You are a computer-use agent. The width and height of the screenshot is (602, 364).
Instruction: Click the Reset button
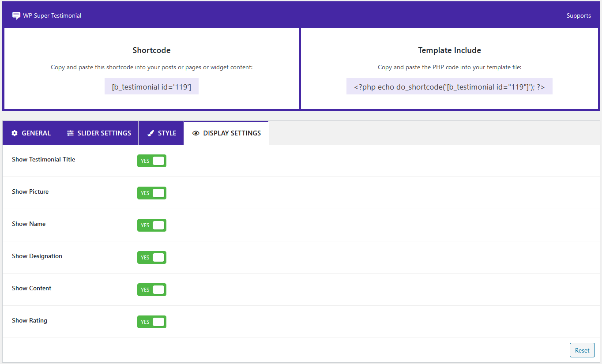pos(582,350)
